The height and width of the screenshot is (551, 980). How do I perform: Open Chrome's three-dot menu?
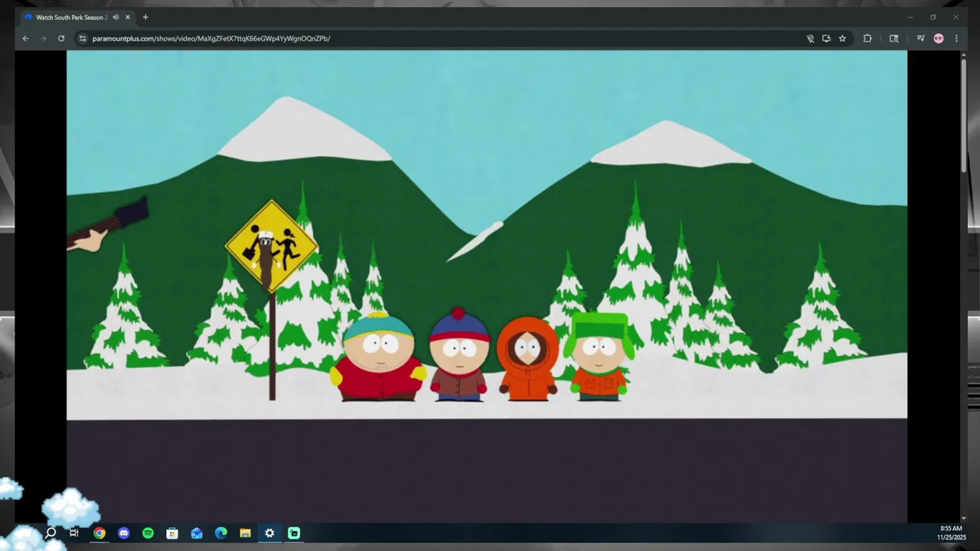956,38
